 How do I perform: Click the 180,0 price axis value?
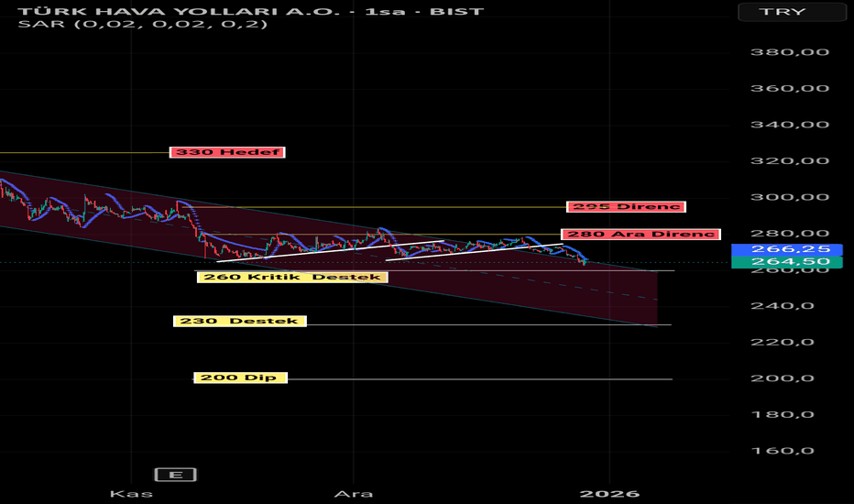click(x=783, y=414)
